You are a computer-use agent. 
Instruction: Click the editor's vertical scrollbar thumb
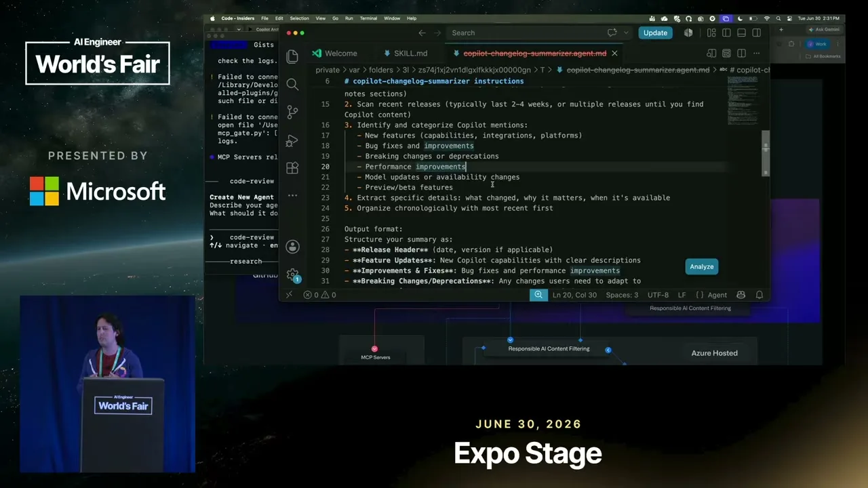point(766,154)
